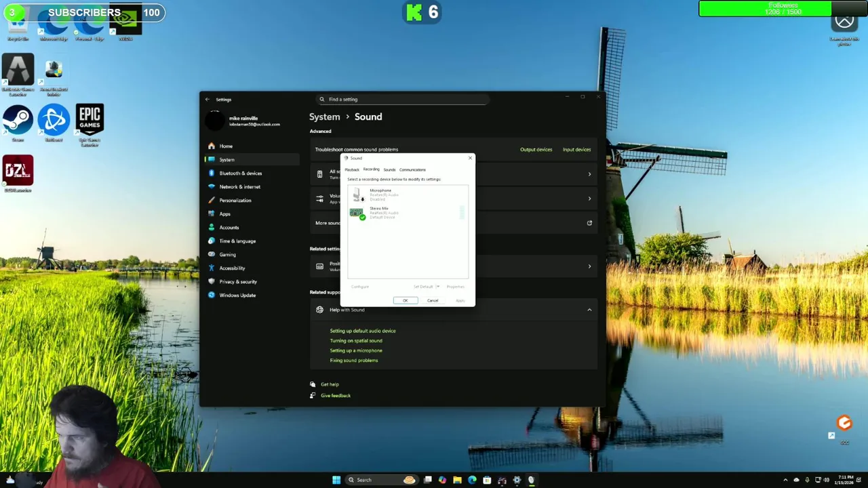Click the Find a setting search box
Viewport: 868px width, 488px height.
pyautogui.click(x=403, y=100)
